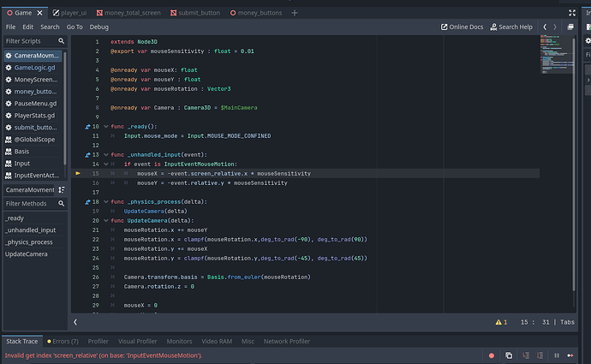Copy the debugger error icon
Screen dimensions: 591x364
coord(509,355)
